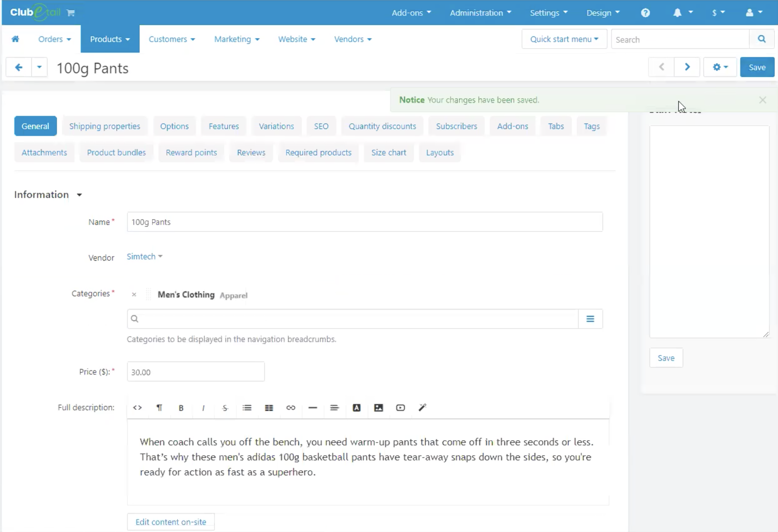Open the Marketing menu
778x532 pixels.
pyautogui.click(x=237, y=39)
